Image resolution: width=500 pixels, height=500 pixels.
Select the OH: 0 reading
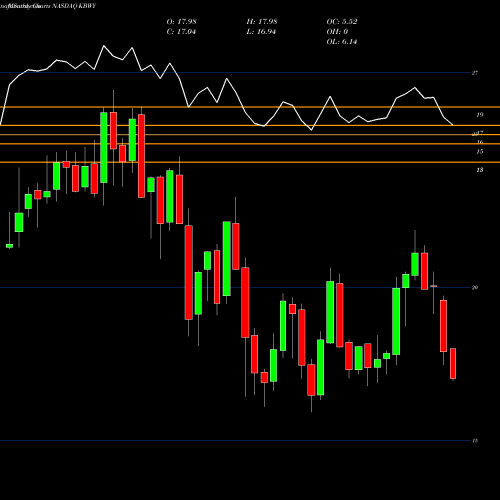pyautogui.click(x=337, y=32)
